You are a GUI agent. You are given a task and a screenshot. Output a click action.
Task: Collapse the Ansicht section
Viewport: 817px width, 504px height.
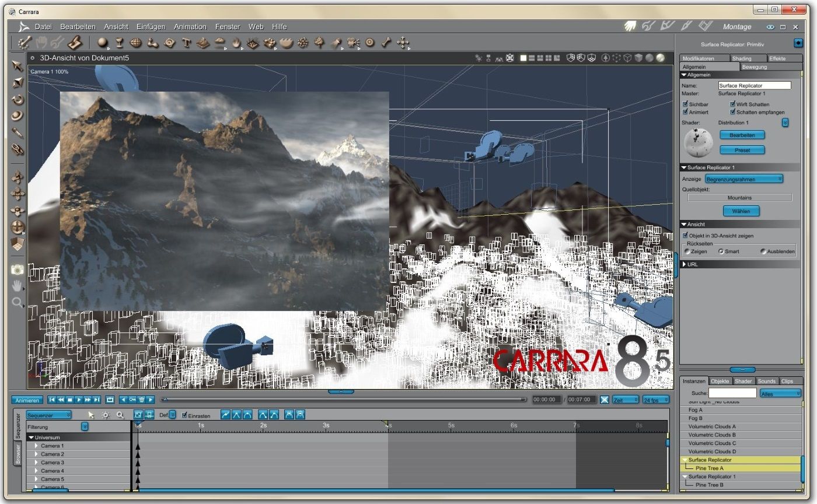(x=684, y=224)
